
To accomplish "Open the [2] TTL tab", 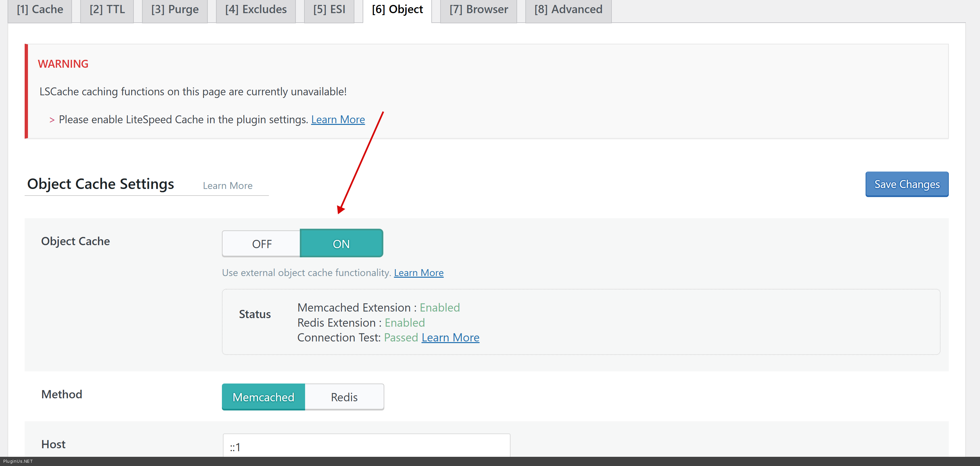I will (x=107, y=10).
